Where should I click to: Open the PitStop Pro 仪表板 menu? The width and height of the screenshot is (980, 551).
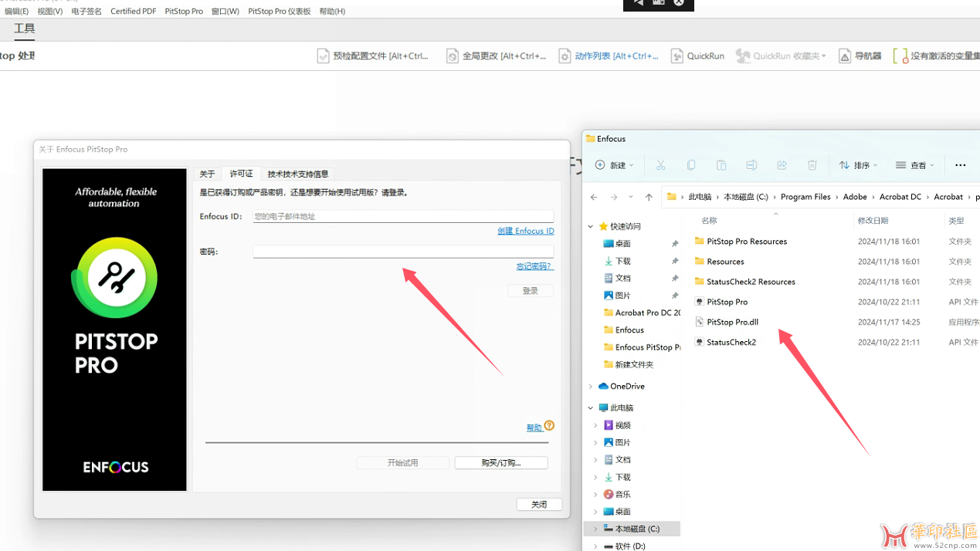279,12
